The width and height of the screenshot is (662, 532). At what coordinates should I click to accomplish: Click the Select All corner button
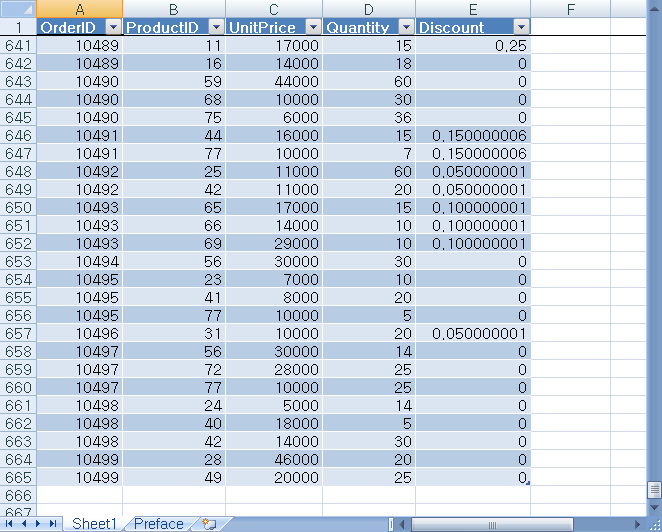18,8
